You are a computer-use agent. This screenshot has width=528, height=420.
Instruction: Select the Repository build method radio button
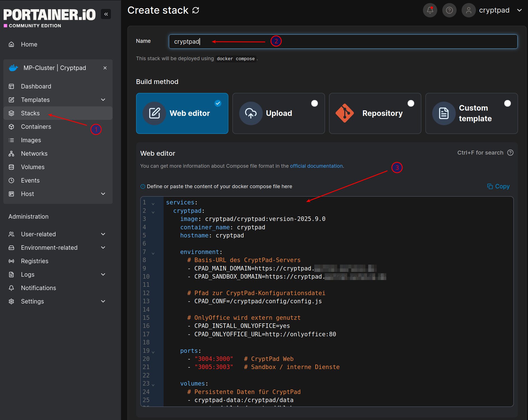coord(411,103)
